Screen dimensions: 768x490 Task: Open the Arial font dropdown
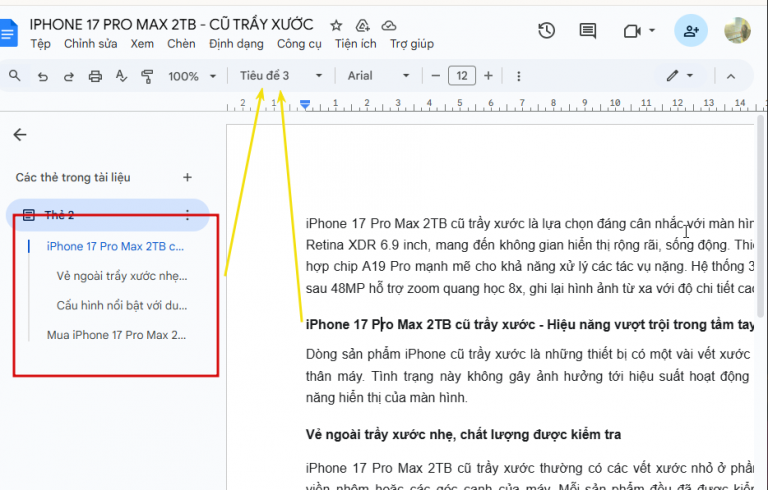[378, 76]
